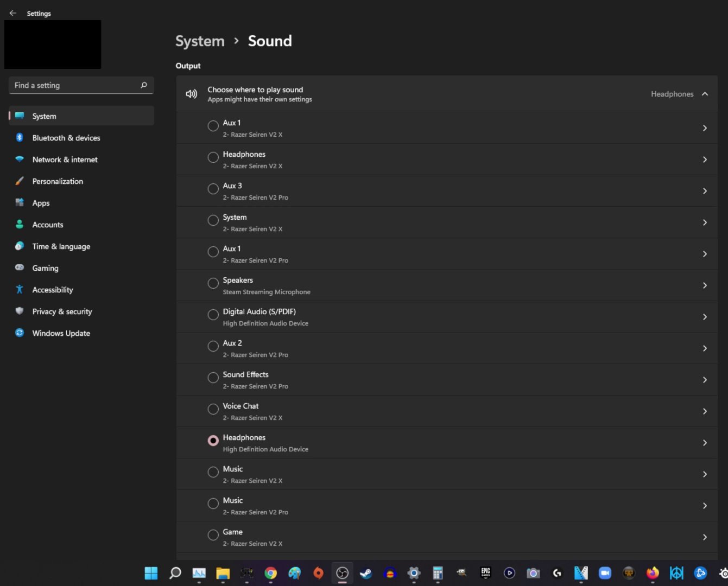
Task: Launch File Explorer from the taskbar
Action: point(223,573)
